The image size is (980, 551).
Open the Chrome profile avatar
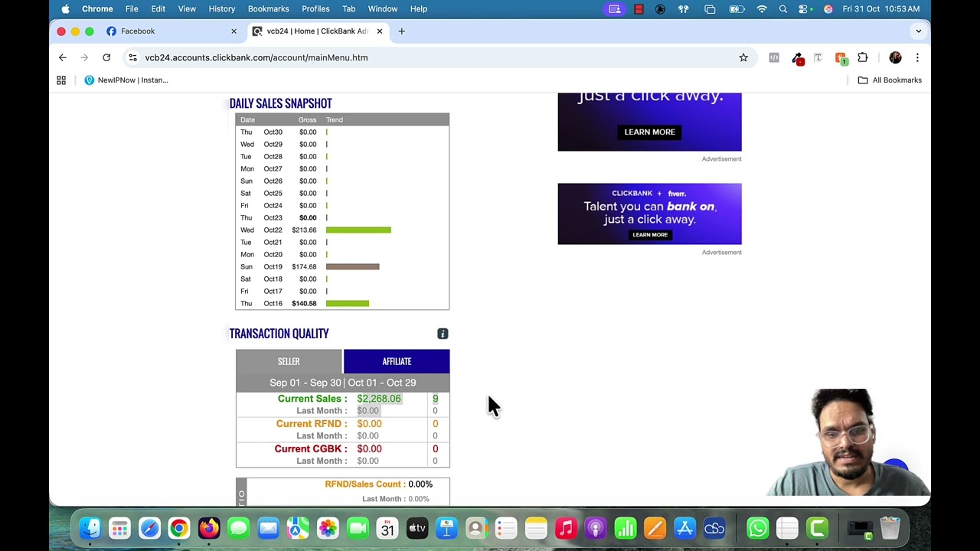click(895, 57)
